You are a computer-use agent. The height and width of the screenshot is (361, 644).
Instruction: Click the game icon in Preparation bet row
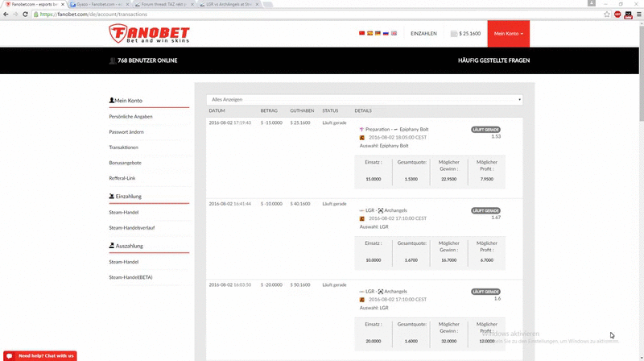coord(361,138)
